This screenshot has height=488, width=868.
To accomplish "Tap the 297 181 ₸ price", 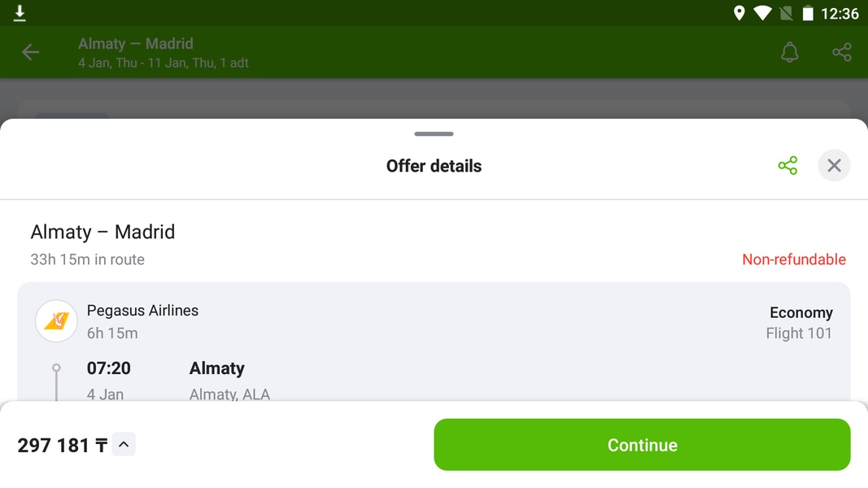I will point(62,445).
